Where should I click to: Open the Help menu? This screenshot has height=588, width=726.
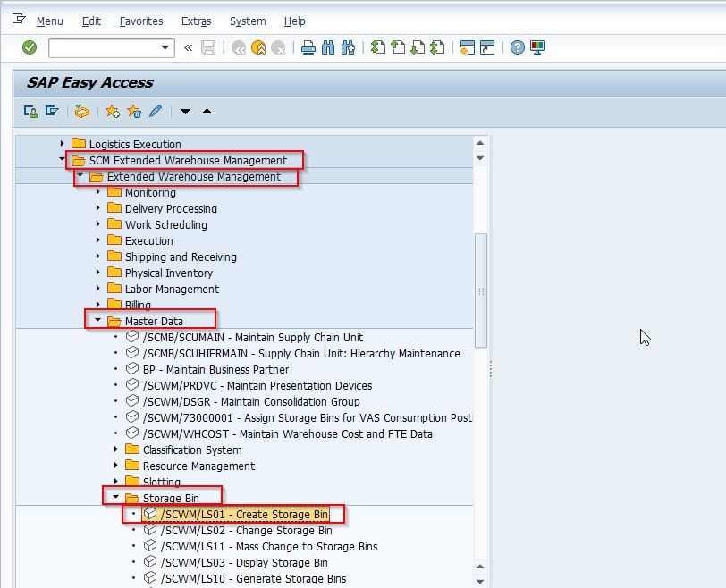[x=294, y=21]
